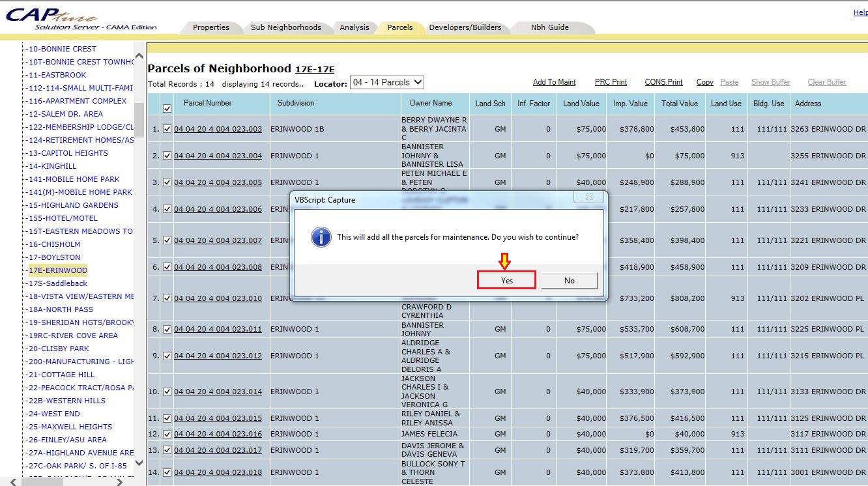Switch to the Properties tab
868x486 pixels.
tap(211, 27)
